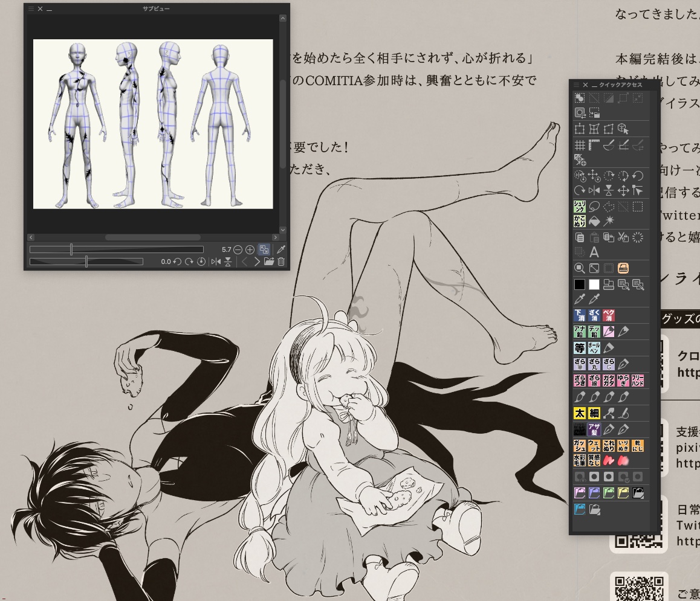
Task: Select the ボールペン pen
Action: tap(594, 348)
